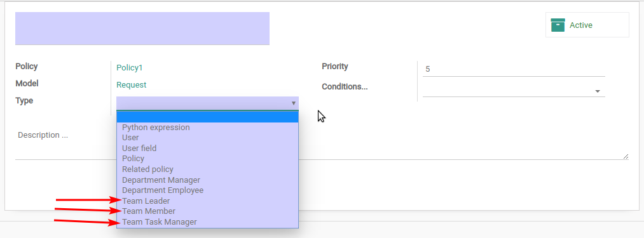644x238 pixels.
Task: Expand the Conditions dropdown arrow
Action: (x=598, y=91)
